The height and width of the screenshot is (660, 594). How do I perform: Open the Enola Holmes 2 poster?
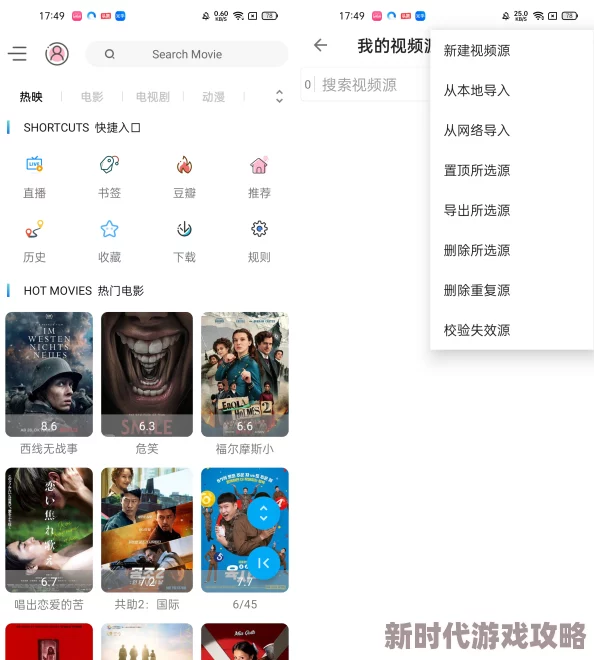point(245,374)
